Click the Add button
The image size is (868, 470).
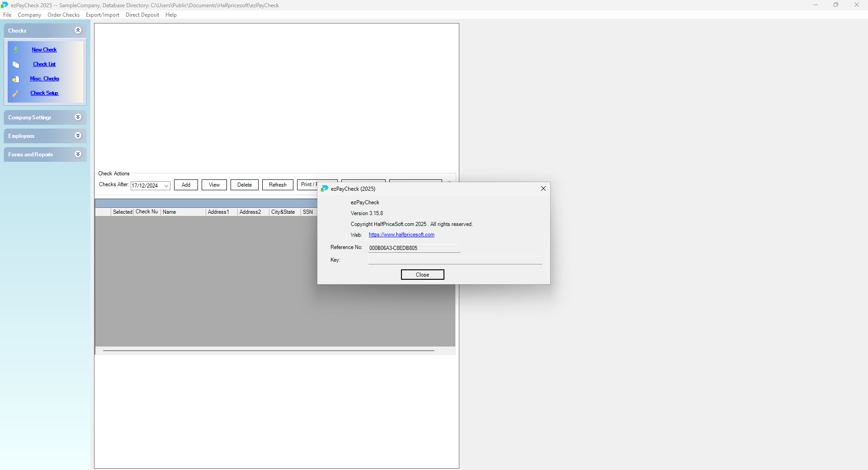pyautogui.click(x=186, y=185)
